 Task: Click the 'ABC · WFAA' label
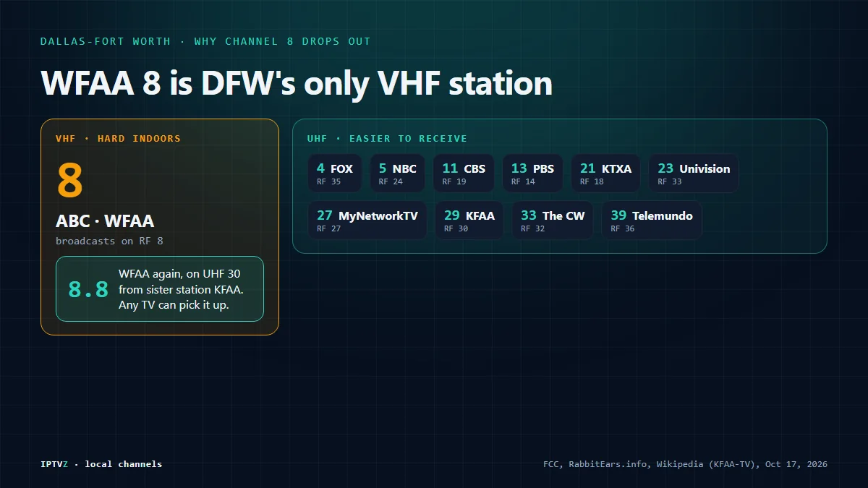(105, 221)
